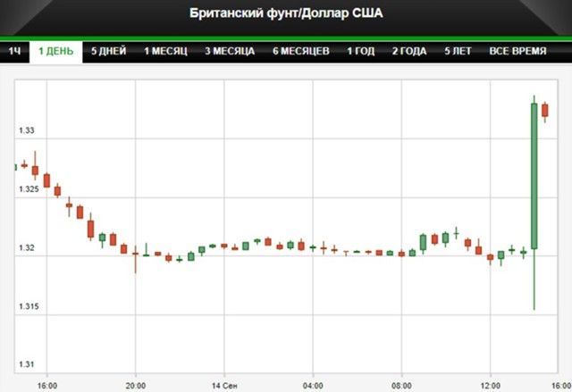The image size is (572, 392).
Task: Click the 1.31 price axis label
Action: pos(27,364)
